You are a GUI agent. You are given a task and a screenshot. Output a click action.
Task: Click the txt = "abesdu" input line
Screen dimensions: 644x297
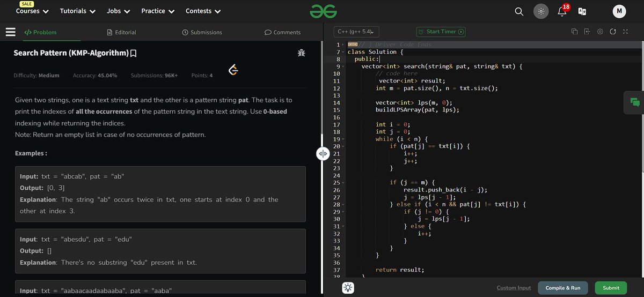pos(76,239)
